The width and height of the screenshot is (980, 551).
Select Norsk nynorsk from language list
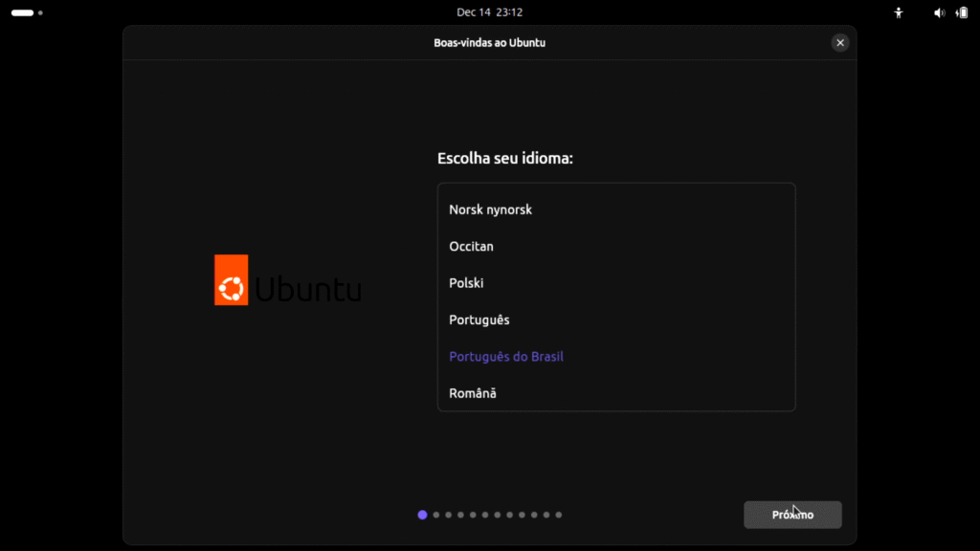pyautogui.click(x=491, y=209)
